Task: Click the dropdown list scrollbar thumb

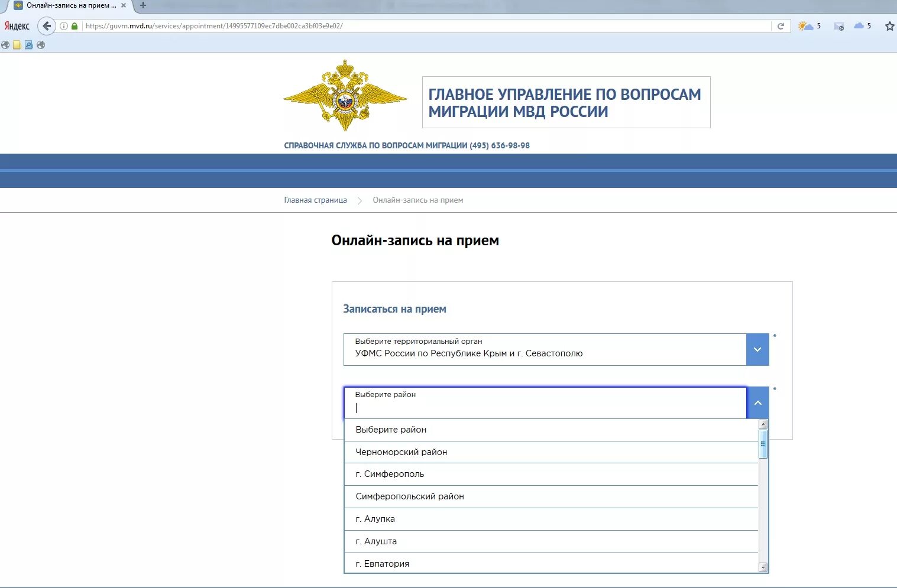Action: coord(763,444)
